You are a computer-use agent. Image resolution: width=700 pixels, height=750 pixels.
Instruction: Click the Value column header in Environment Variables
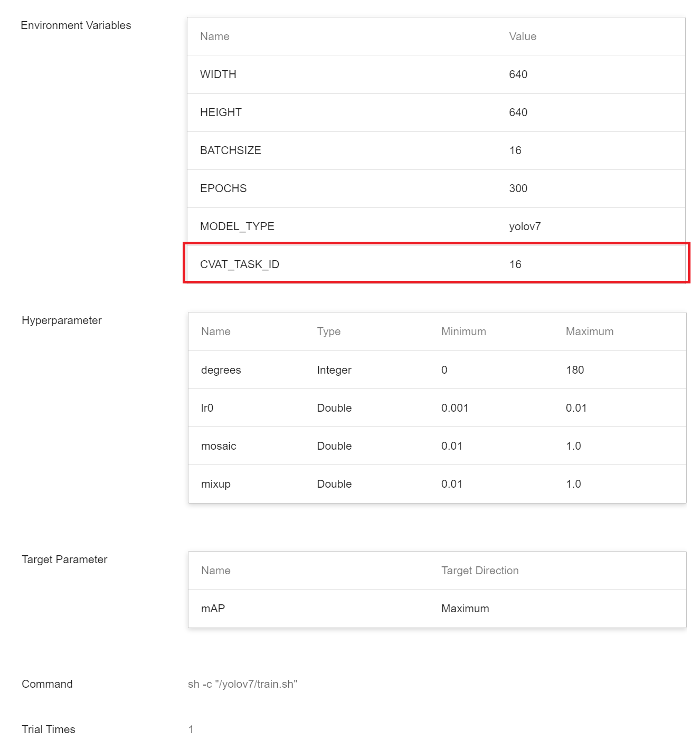tap(523, 36)
